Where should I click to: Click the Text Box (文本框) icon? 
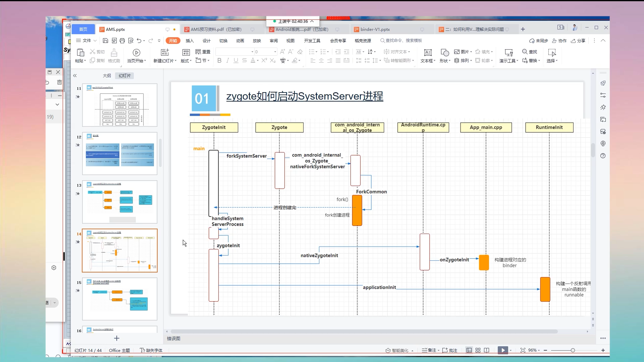[x=428, y=53]
